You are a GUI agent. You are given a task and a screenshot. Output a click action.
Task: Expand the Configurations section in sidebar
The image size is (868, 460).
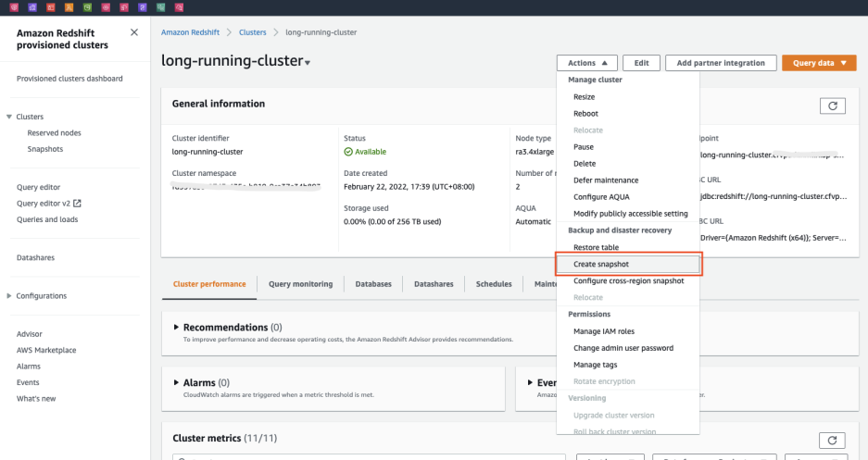pyautogui.click(x=9, y=296)
